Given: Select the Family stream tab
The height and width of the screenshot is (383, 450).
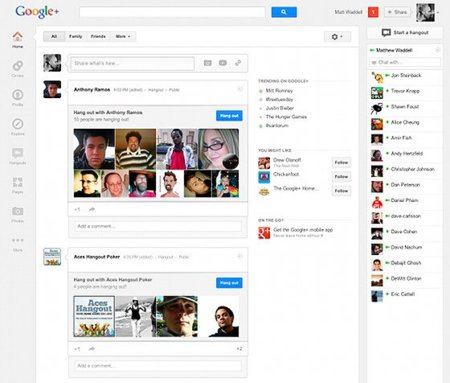Looking at the screenshot, I should click(x=75, y=36).
